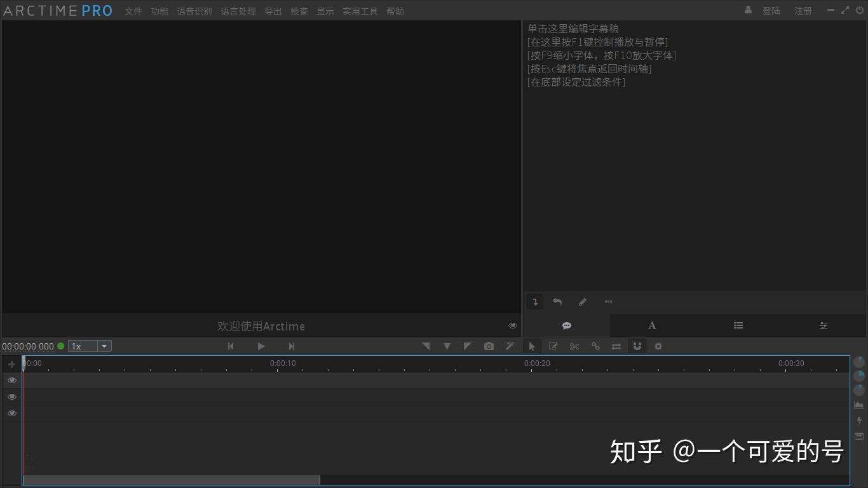
Task: Open the 语音识别 menu
Action: (194, 11)
